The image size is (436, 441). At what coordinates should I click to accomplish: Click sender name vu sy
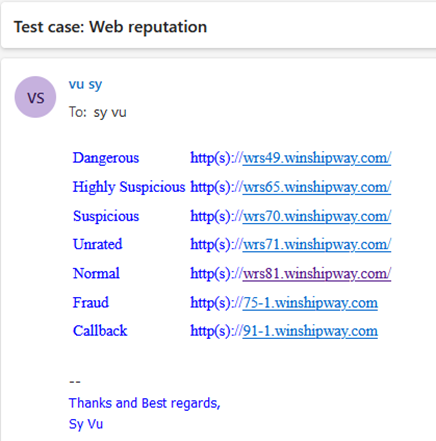pyautogui.click(x=85, y=85)
